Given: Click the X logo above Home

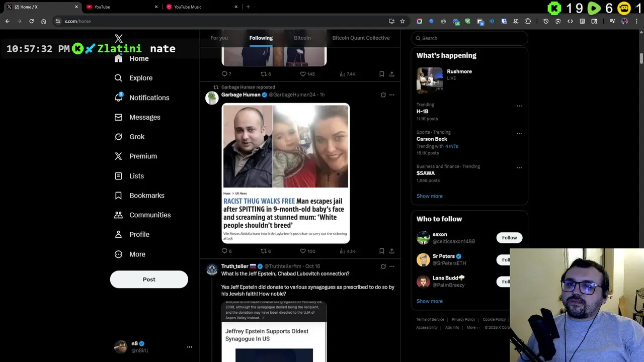Looking at the screenshot, I should (119, 39).
